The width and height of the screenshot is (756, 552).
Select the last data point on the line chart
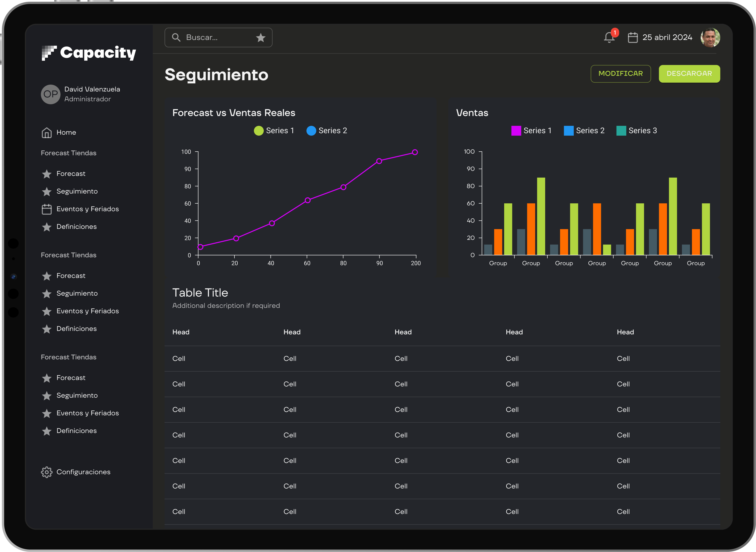click(x=415, y=152)
